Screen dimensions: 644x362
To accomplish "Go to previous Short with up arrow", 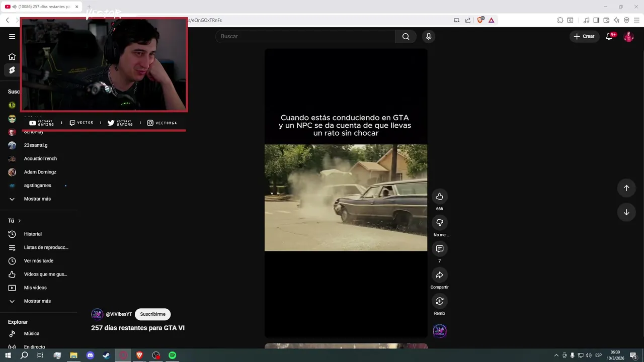I will tap(626, 188).
